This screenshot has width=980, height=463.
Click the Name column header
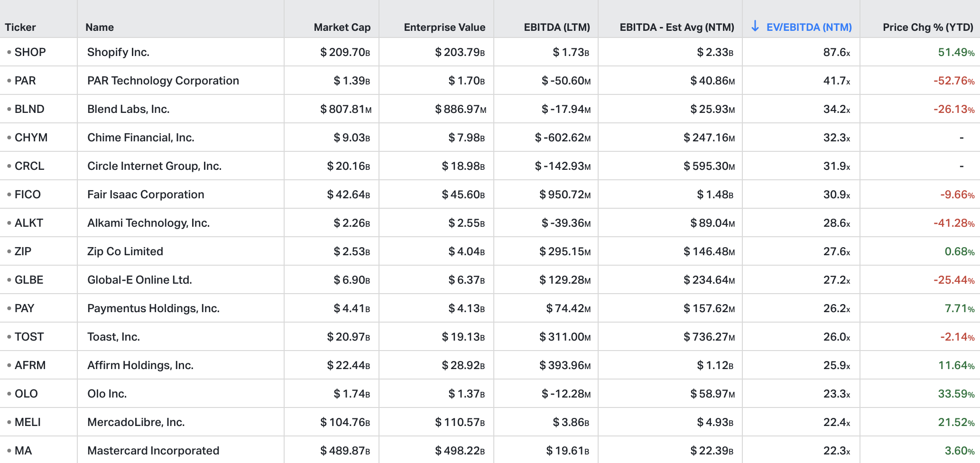click(100, 28)
